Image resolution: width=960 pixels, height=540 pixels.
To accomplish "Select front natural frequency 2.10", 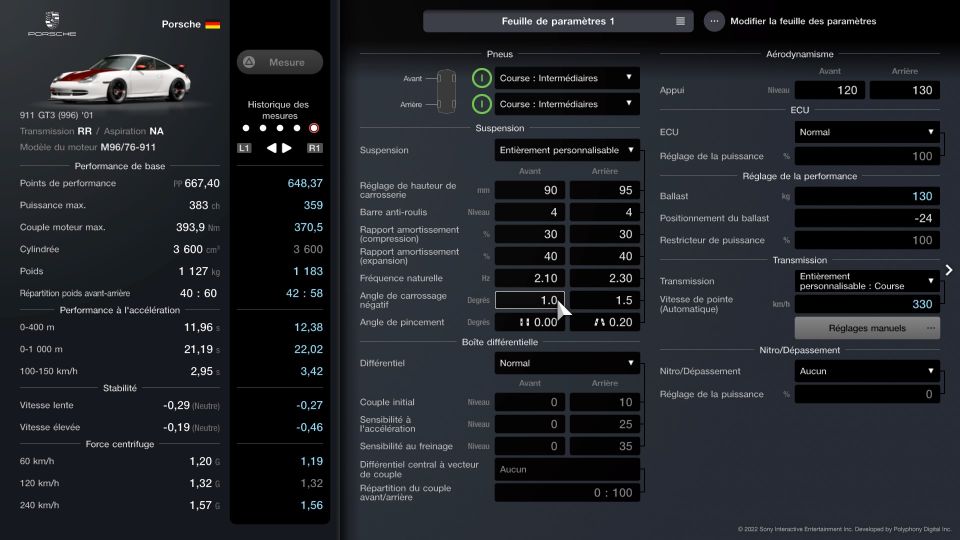I will [x=530, y=279].
